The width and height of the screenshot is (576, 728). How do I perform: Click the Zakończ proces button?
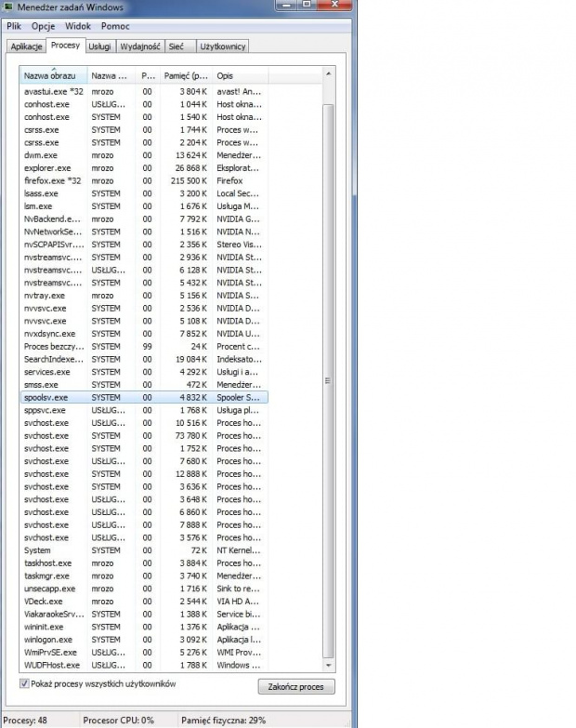click(296, 687)
